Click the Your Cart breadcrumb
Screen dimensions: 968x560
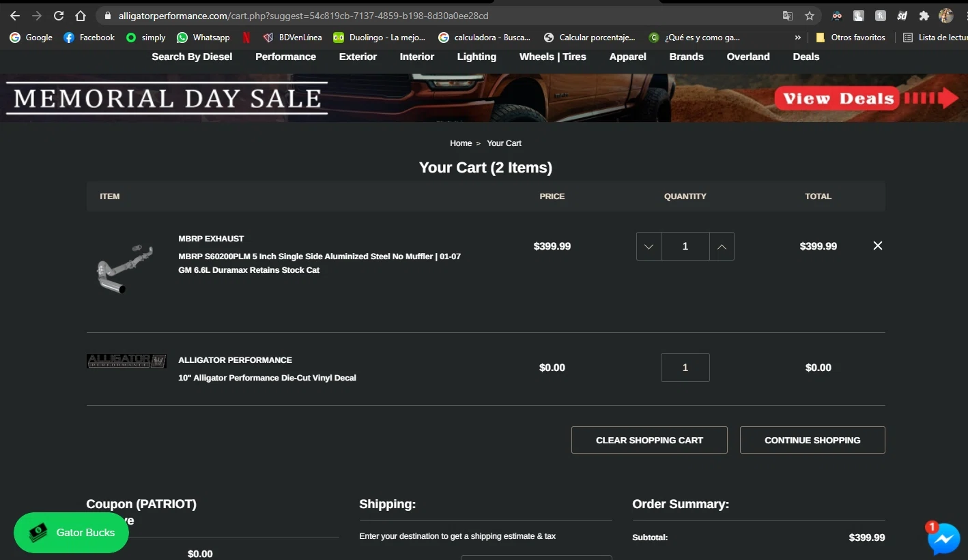pos(504,143)
